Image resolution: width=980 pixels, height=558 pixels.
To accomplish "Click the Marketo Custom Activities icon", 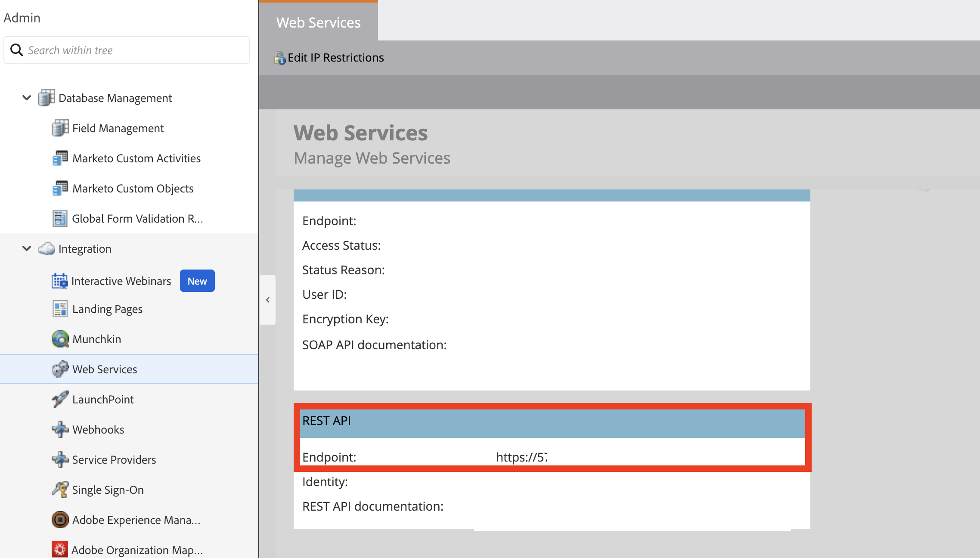I will click(60, 158).
